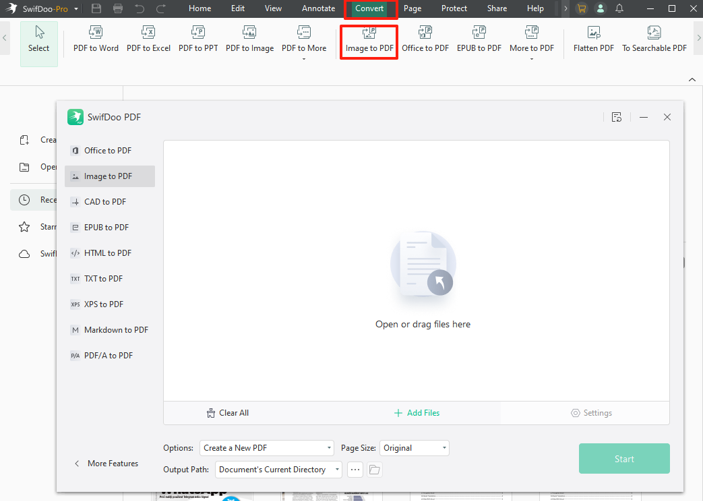
Task: Select CAD to PDF in sidebar
Action: tap(110, 202)
